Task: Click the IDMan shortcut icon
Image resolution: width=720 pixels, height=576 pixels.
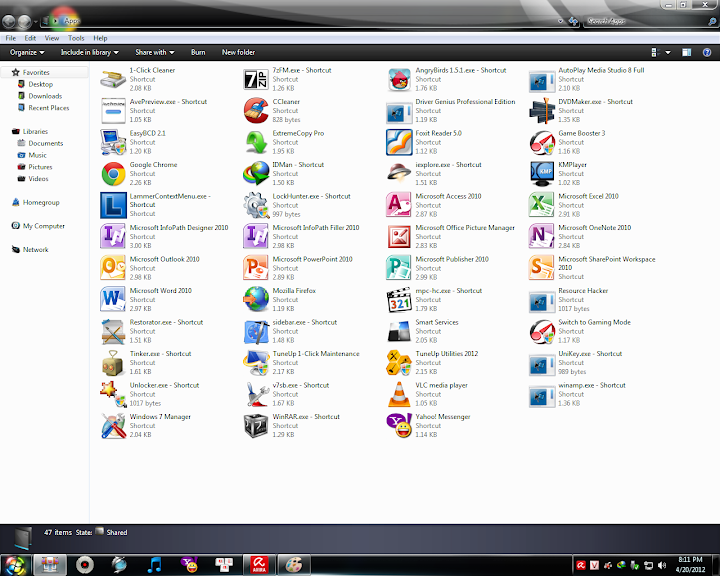Action: 256,174
